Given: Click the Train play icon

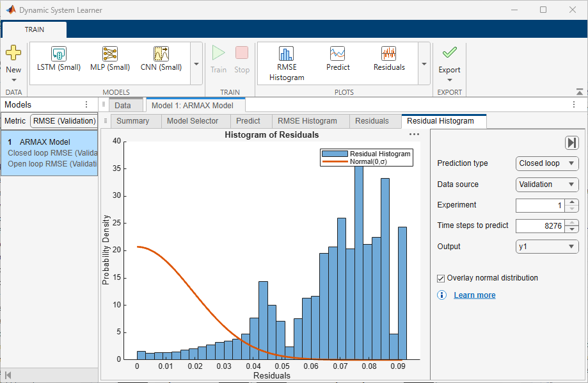Looking at the screenshot, I should [x=218, y=53].
